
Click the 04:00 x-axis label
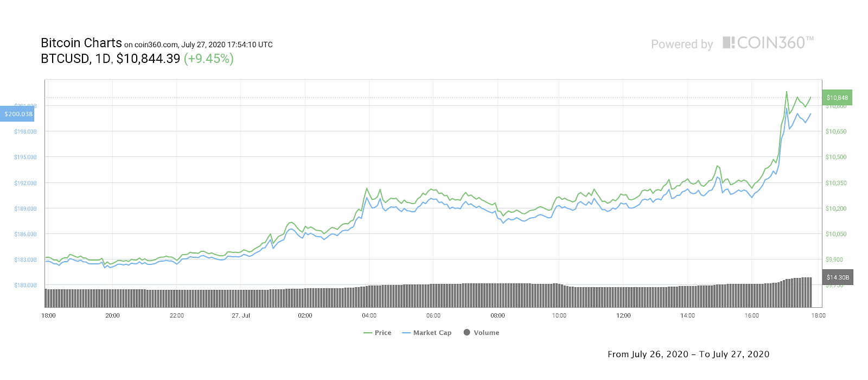pyautogui.click(x=369, y=315)
